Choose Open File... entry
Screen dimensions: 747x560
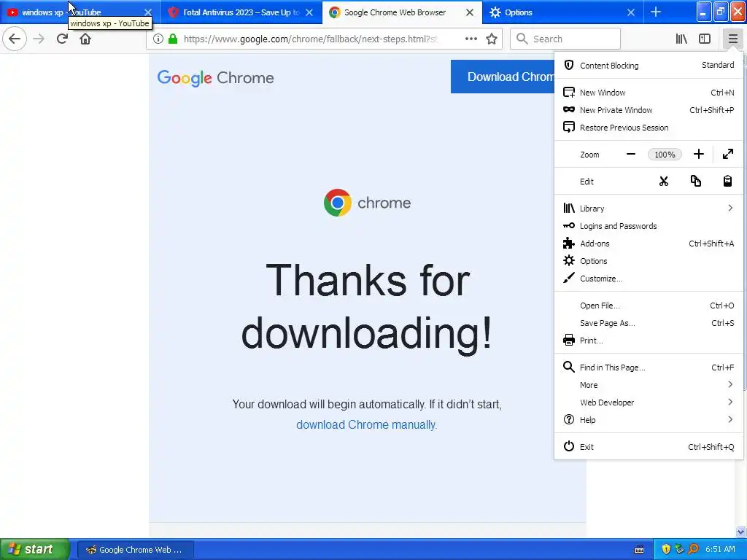[x=648, y=306]
